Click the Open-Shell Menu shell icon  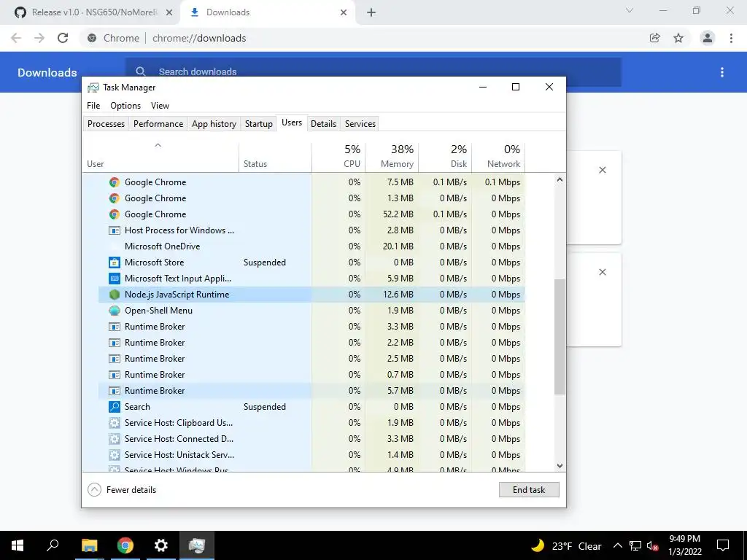click(x=115, y=311)
